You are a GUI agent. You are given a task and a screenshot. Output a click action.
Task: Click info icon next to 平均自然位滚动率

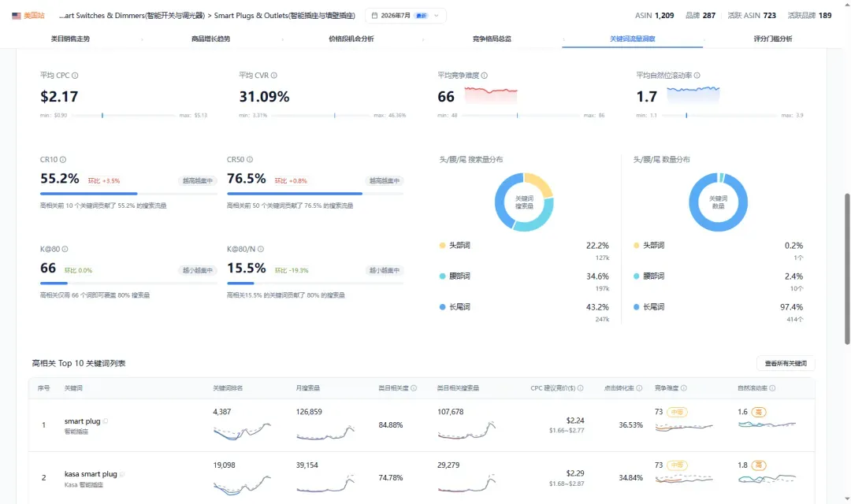pos(697,76)
